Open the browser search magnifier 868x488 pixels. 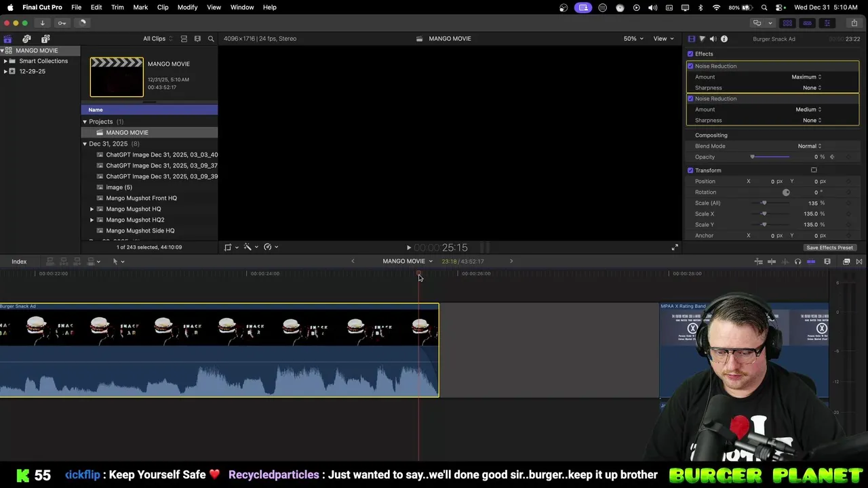click(x=211, y=39)
